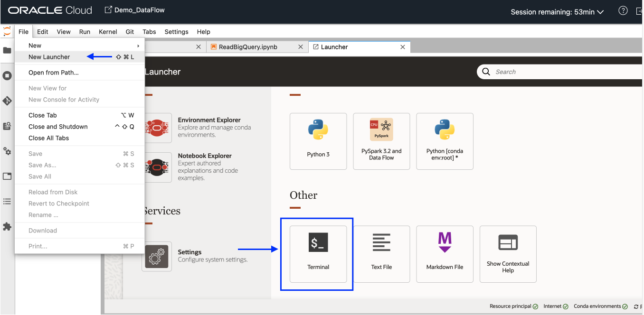Expand the New submenu in File menu
The height and width of the screenshot is (315, 644).
35,45
